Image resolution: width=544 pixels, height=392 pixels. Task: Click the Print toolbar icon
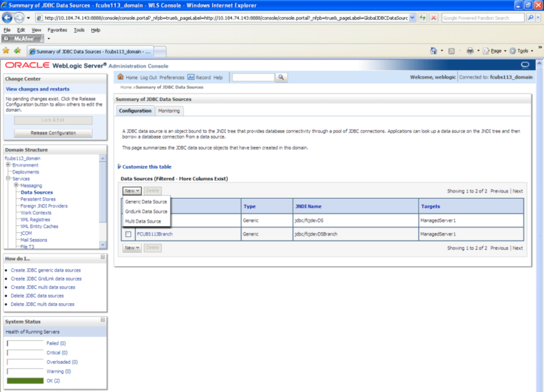pyautogui.click(x=470, y=51)
